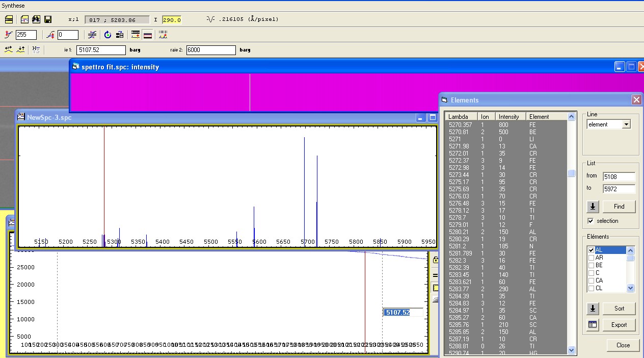This screenshot has width=644, height=358.
Task: Click the yellow I field showing 290.0
Action: click(x=172, y=20)
